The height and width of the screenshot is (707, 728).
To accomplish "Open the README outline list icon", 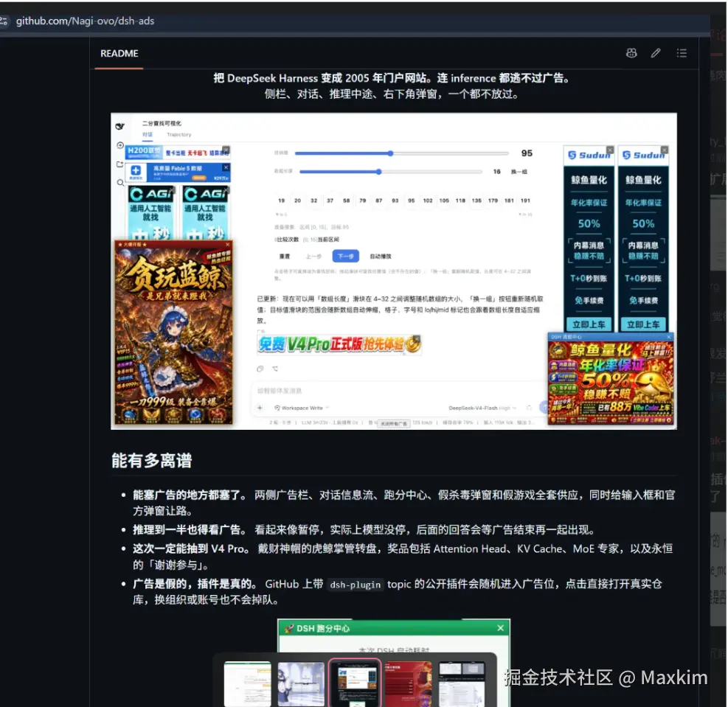I will point(682,53).
